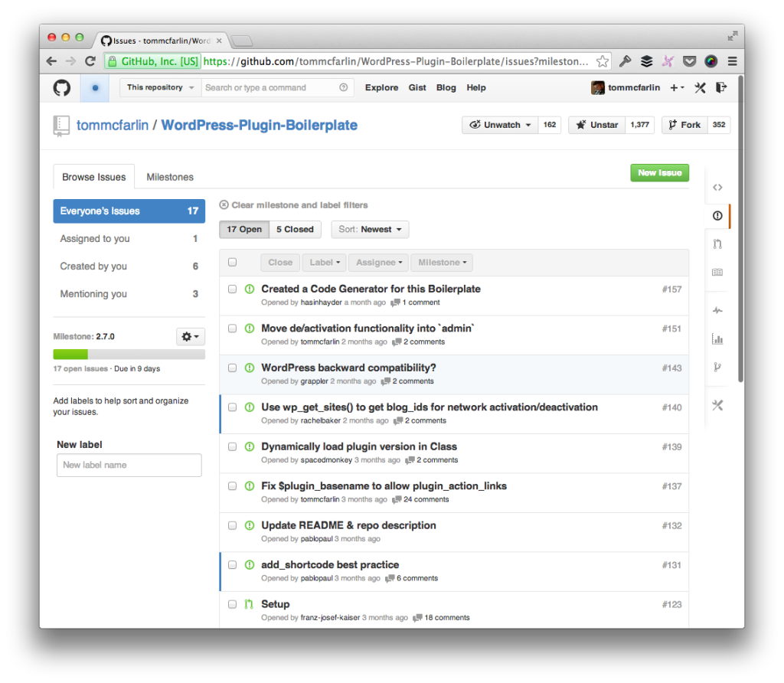Show the 5 Closed issues
Image resolution: width=784 pixels, height=683 pixels.
pyautogui.click(x=295, y=230)
